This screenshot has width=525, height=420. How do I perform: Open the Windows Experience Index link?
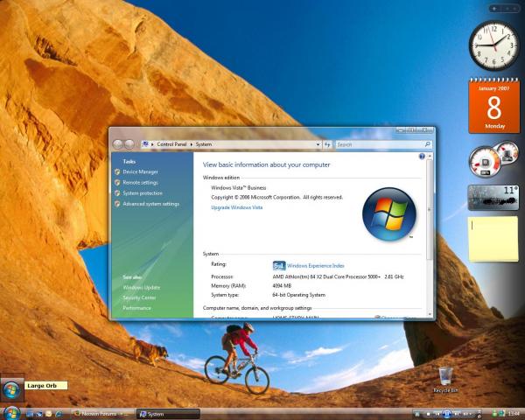315,266
